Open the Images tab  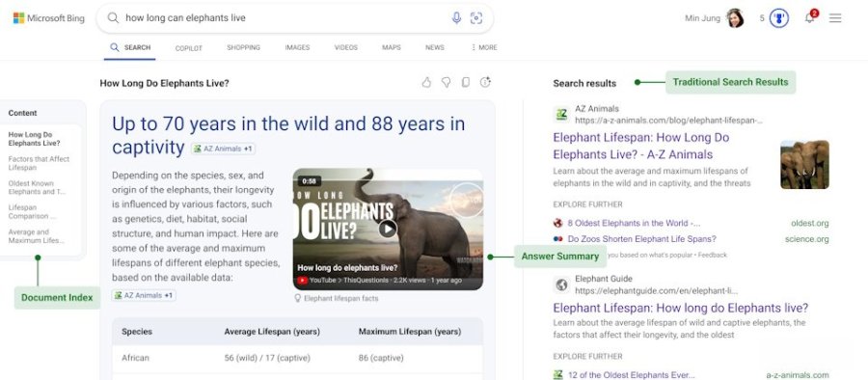click(x=297, y=47)
